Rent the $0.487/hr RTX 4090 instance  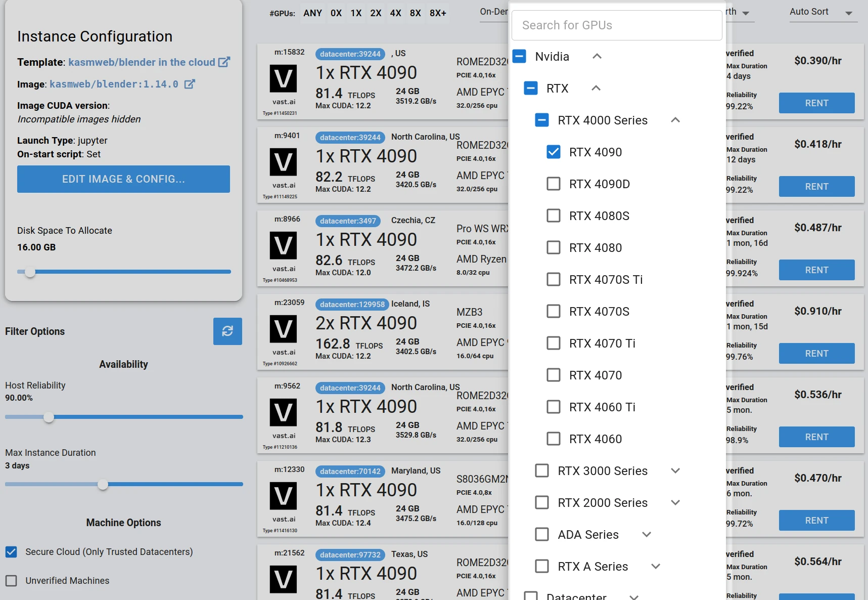[x=816, y=270]
